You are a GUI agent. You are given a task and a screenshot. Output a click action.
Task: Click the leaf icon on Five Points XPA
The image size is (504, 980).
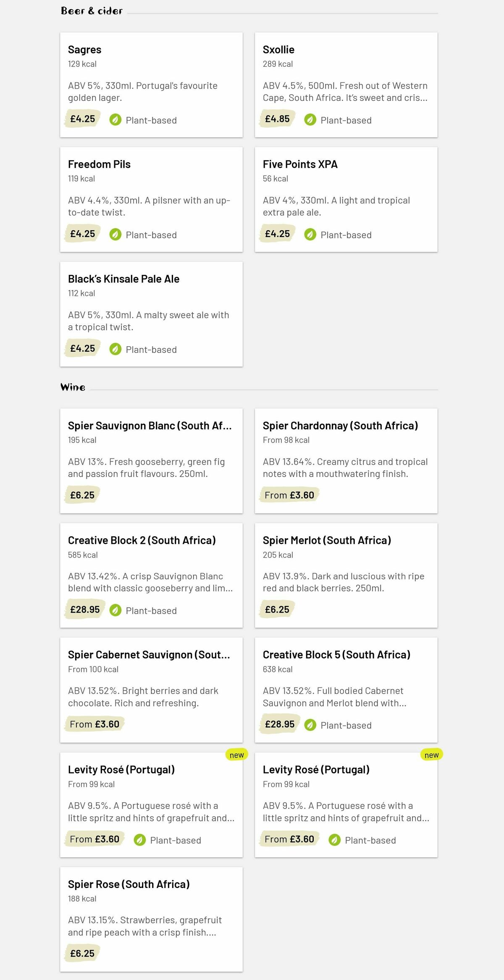pos(310,234)
